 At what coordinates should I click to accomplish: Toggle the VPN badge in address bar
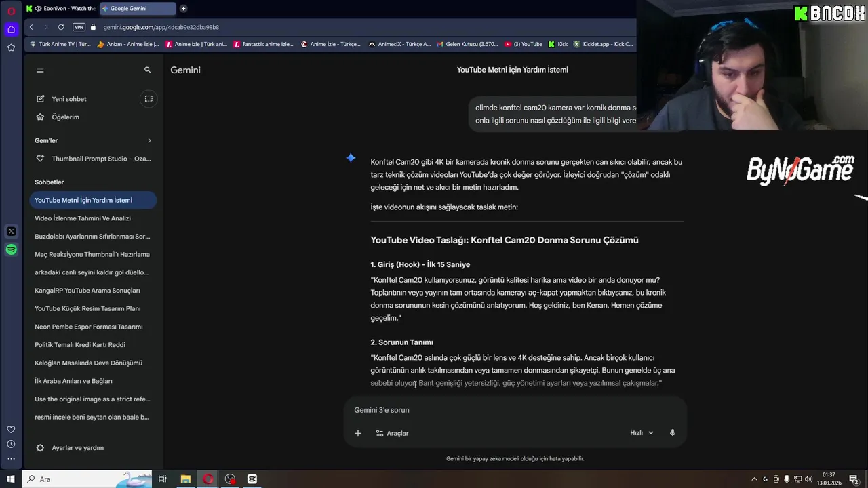click(x=79, y=27)
